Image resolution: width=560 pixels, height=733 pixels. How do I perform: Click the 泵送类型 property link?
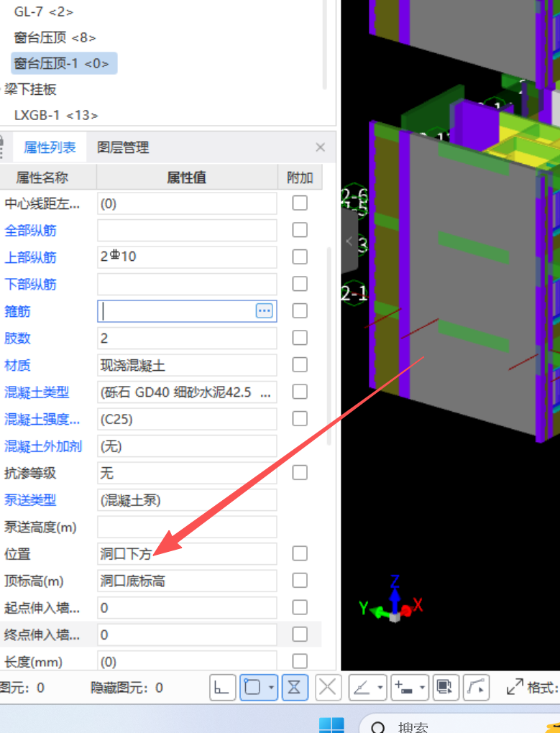[30, 500]
